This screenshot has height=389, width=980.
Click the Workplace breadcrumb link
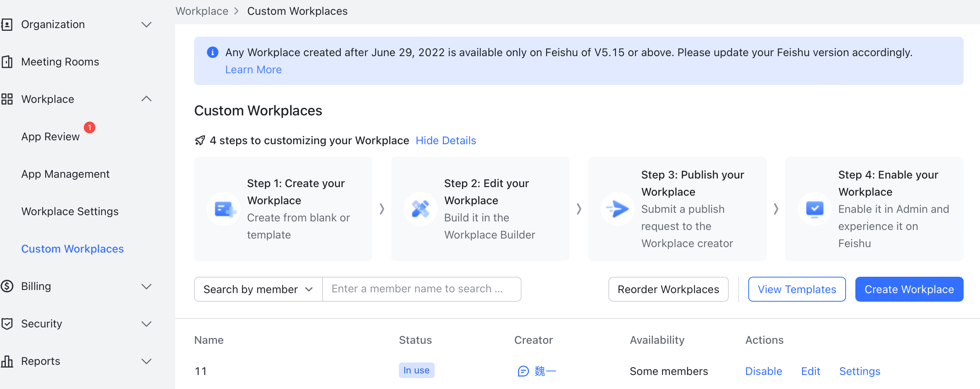202,11
